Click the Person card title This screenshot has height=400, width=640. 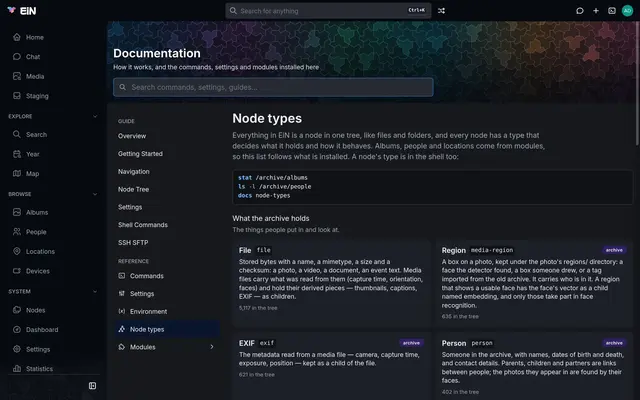pos(453,343)
